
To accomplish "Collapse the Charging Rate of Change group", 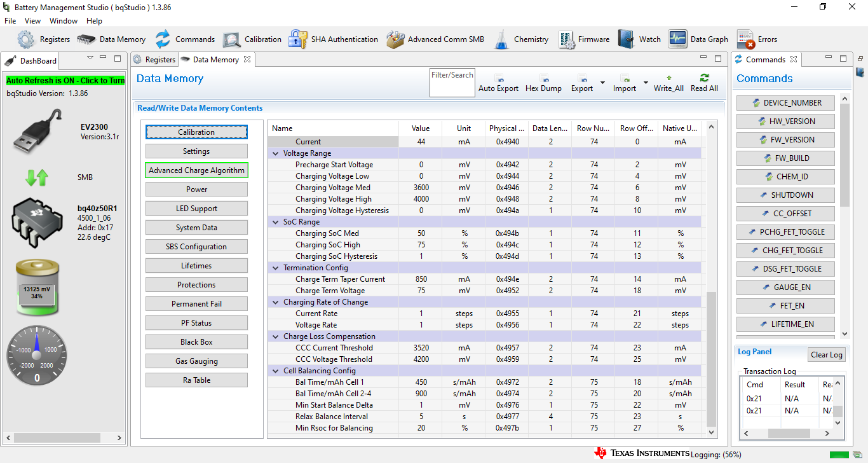I will pyautogui.click(x=276, y=302).
